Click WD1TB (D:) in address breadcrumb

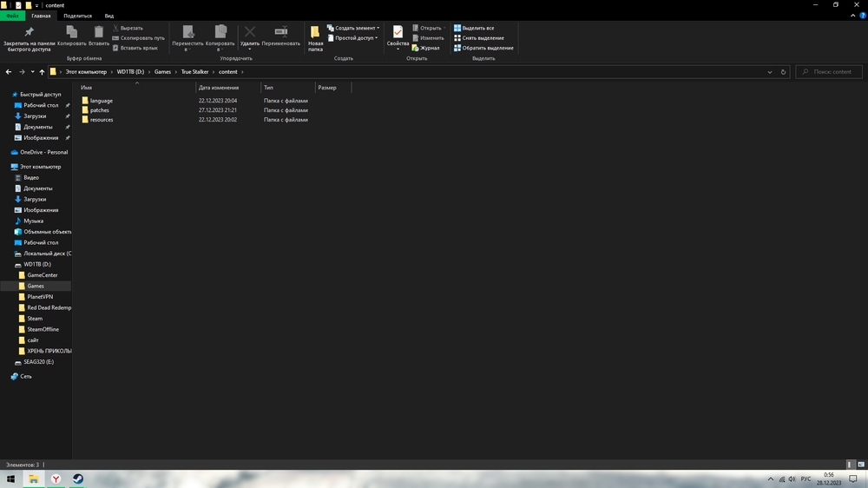130,71
